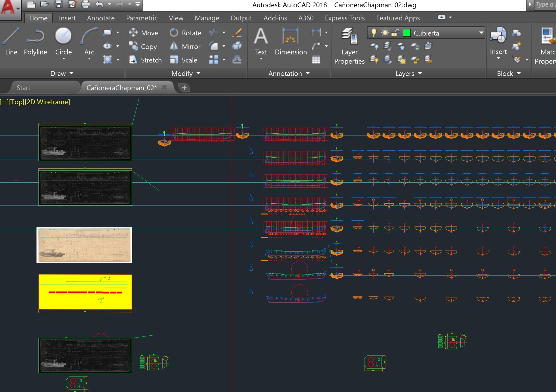This screenshot has height=392, width=556.
Task: Click the [2D Wireframe] visual style label
Action: coord(47,102)
